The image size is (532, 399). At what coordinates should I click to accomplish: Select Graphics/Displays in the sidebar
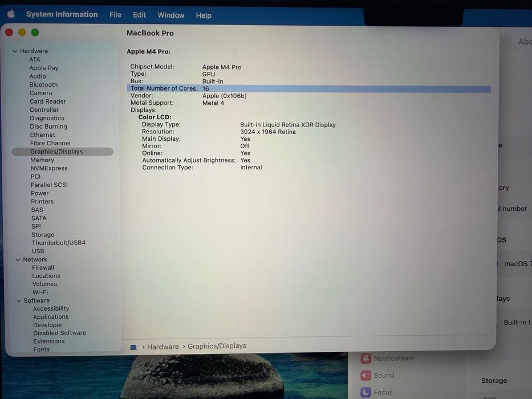pyautogui.click(x=62, y=152)
